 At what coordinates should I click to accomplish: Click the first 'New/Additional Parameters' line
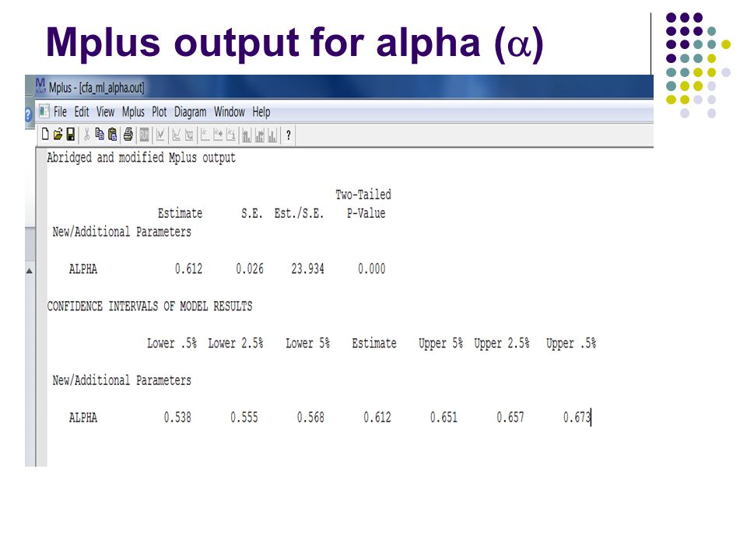click(121, 232)
